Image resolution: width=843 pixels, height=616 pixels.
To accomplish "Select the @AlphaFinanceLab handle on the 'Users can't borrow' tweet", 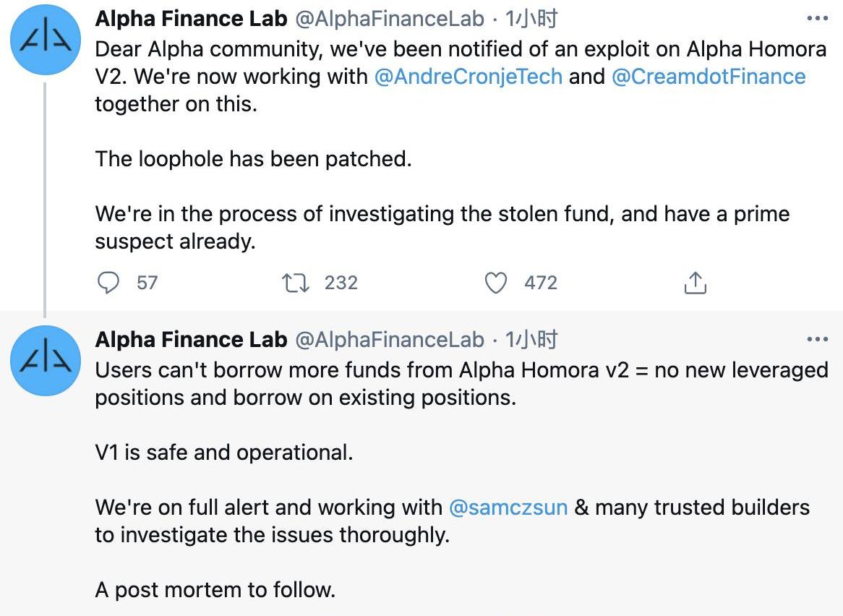I will [389, 339].
